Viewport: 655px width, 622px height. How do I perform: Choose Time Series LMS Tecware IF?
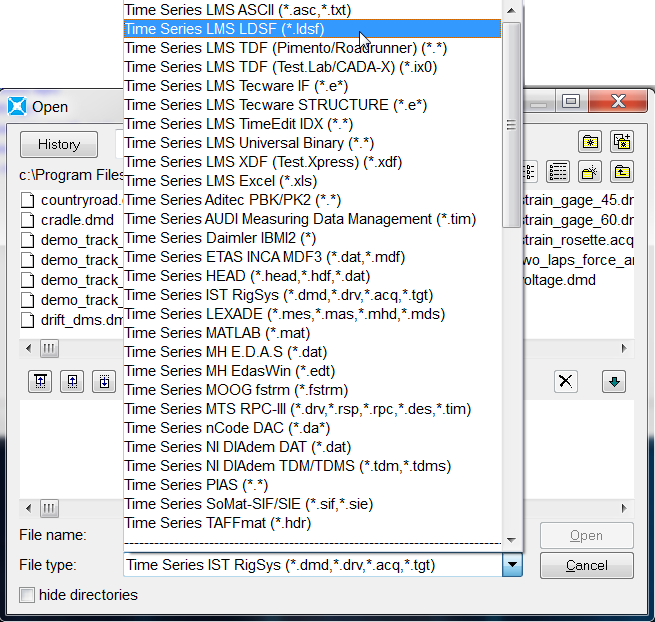pos(312,86)
